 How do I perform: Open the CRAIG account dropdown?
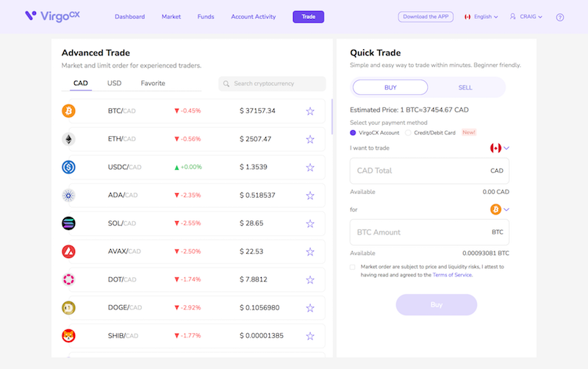(526, 17)
